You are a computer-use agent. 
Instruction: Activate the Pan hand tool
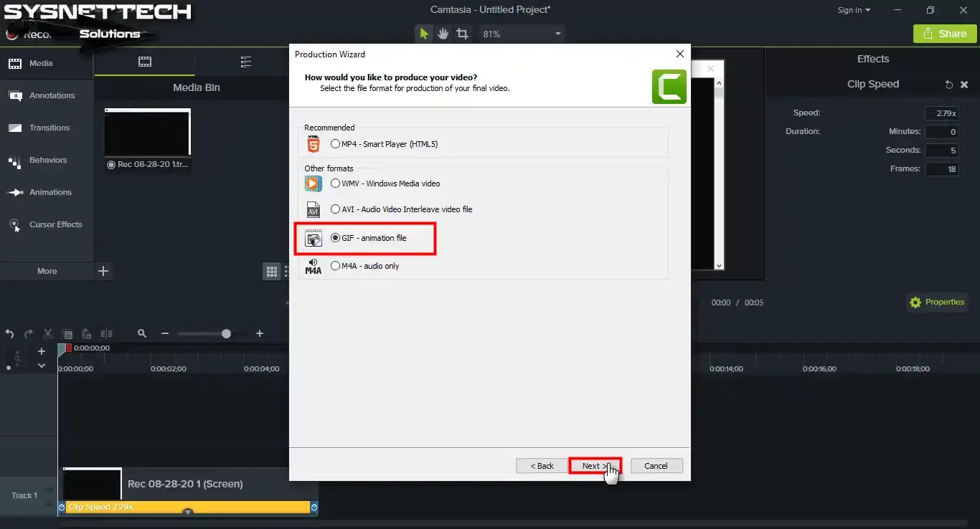[443, 34]
